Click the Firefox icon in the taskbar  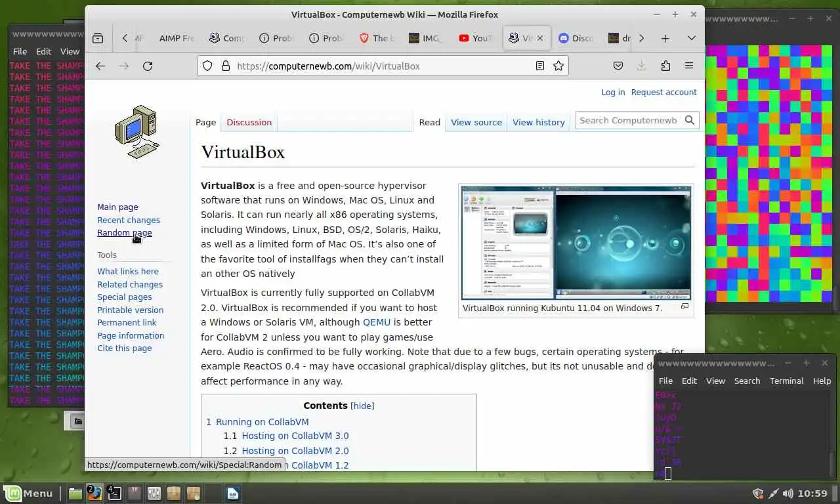(x=94, y=493)
